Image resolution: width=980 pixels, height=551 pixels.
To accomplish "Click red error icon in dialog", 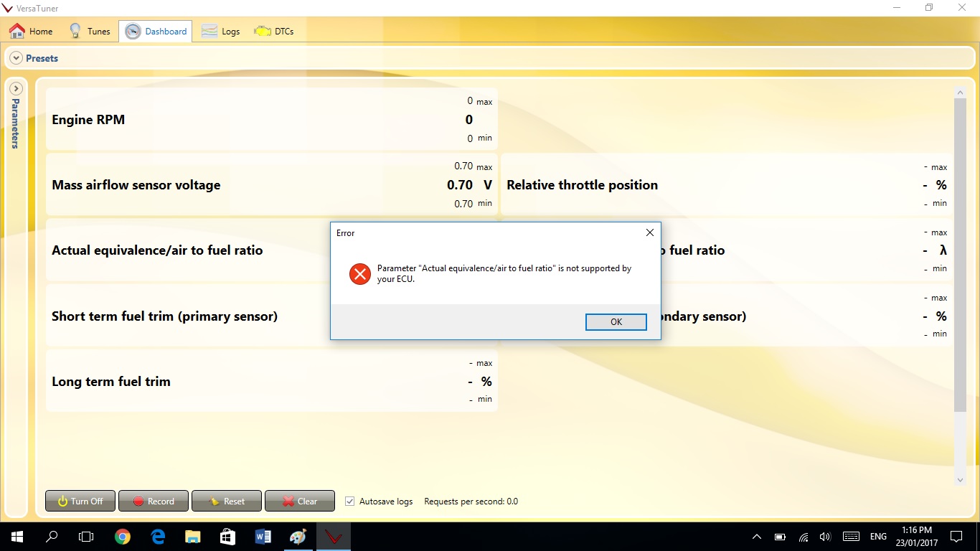I will (x=360, y=273).
